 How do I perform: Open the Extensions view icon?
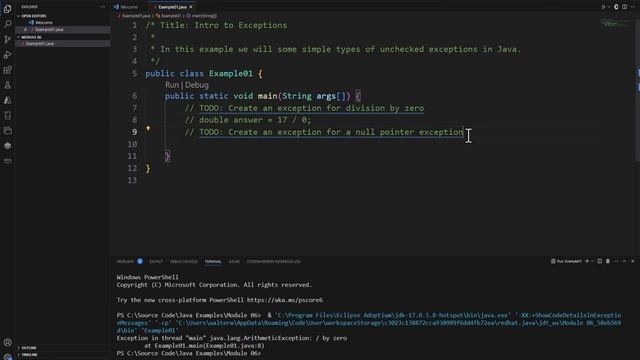[7, 70]
